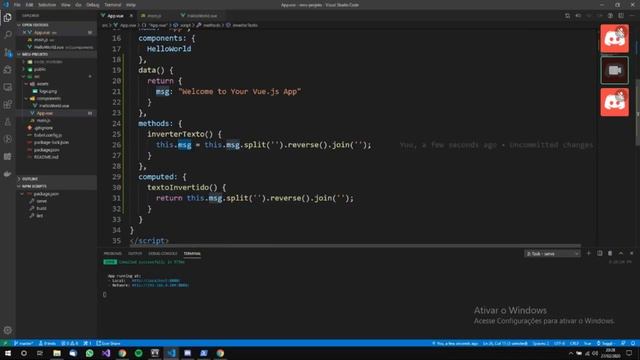
Task: Open the Docker view in activity bar
Action: pyautogui.click(x=8, y=174)
